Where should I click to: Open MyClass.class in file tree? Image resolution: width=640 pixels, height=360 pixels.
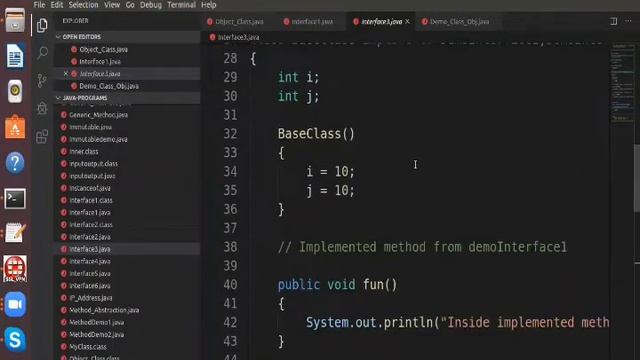coord(128,347)
